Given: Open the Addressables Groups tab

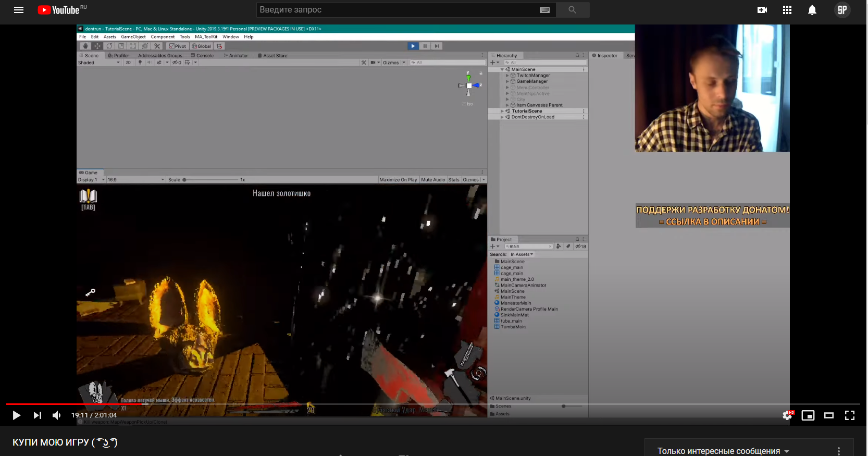Looking at the screenshot, I should [x=160, y=55].
